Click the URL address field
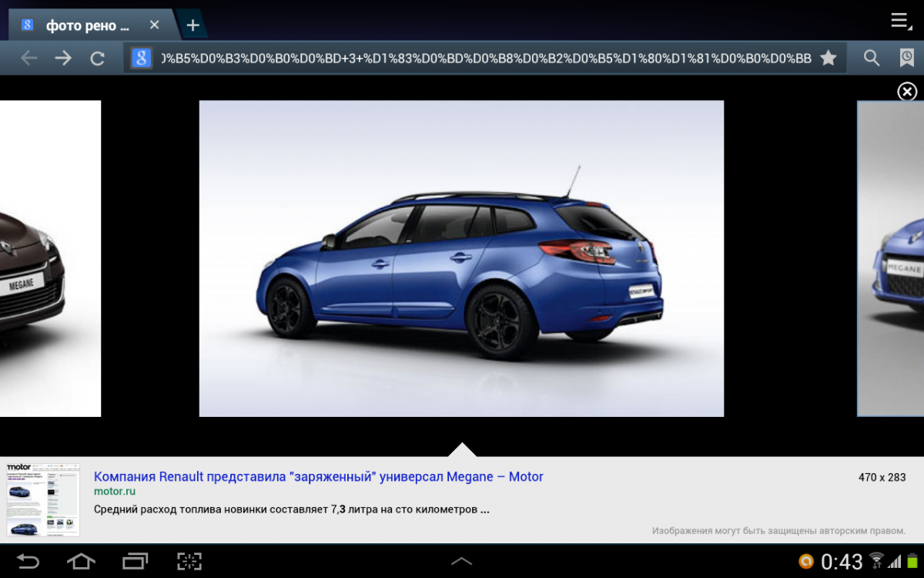 [485, 58]
